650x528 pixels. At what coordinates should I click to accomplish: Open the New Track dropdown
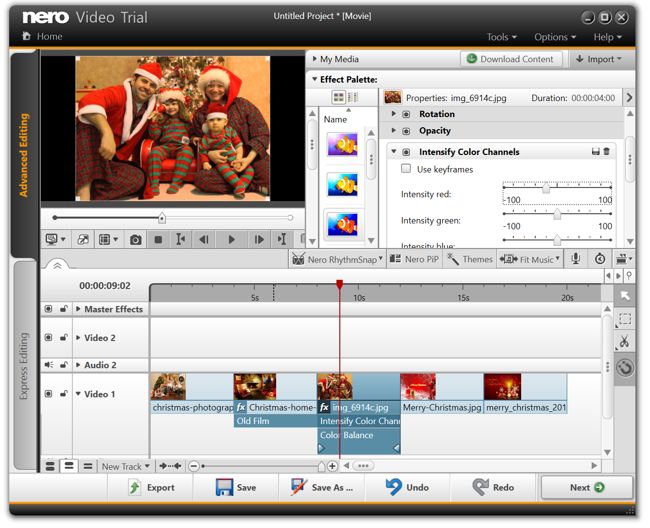126,467
